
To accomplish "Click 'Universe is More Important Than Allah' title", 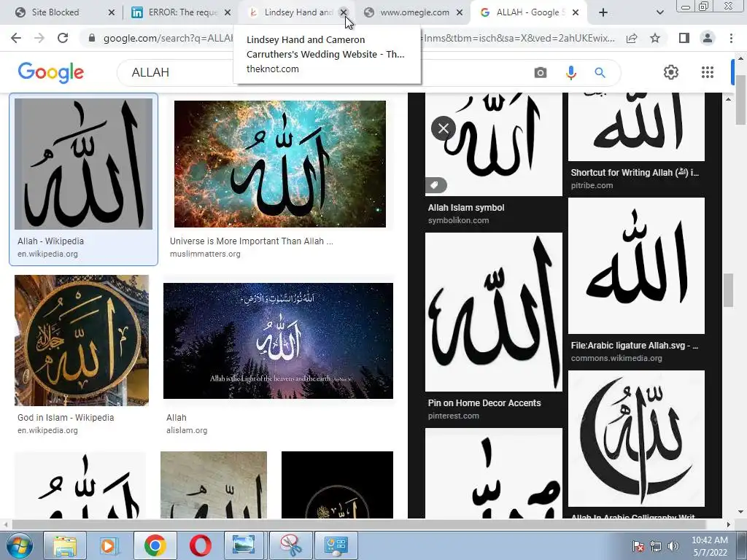I will click(252, 241).
